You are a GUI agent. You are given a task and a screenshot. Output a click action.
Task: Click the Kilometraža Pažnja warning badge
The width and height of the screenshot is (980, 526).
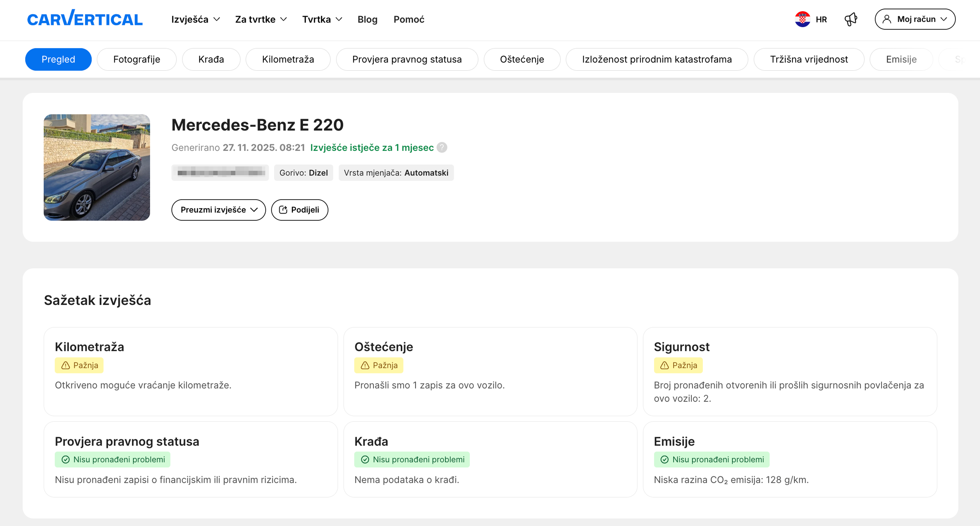[x=79, y=365]
